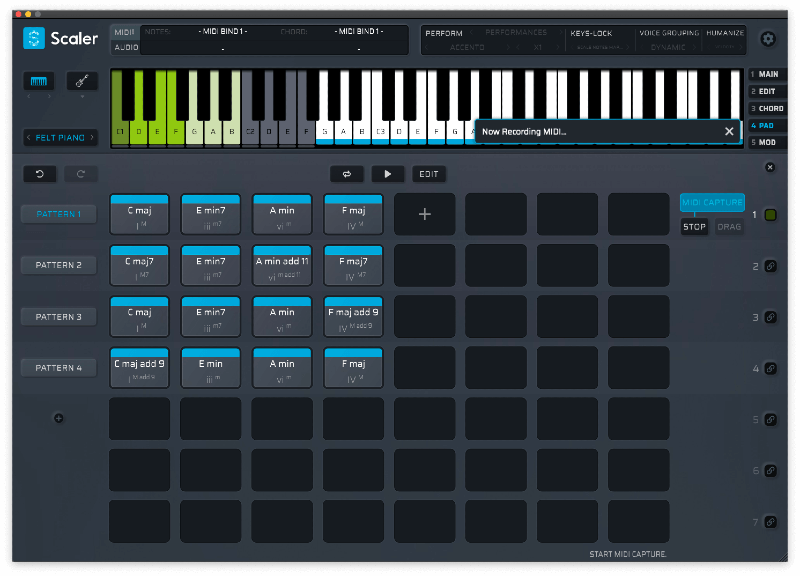Toggle the loop playback icon

(x=347, y=174)
